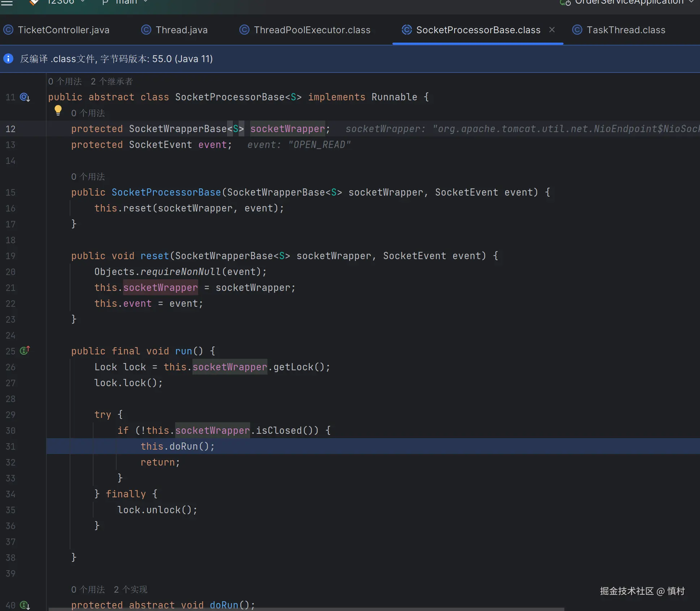The image size is (700, 611).
Task: Click the yellow lightbulb intention icon
Action: point(58,110)
